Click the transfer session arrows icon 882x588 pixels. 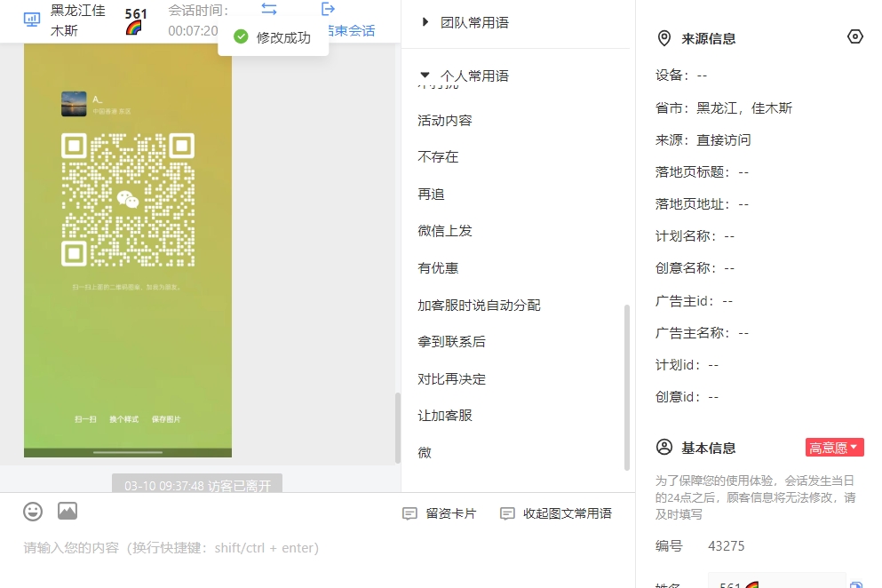[269, 9]
